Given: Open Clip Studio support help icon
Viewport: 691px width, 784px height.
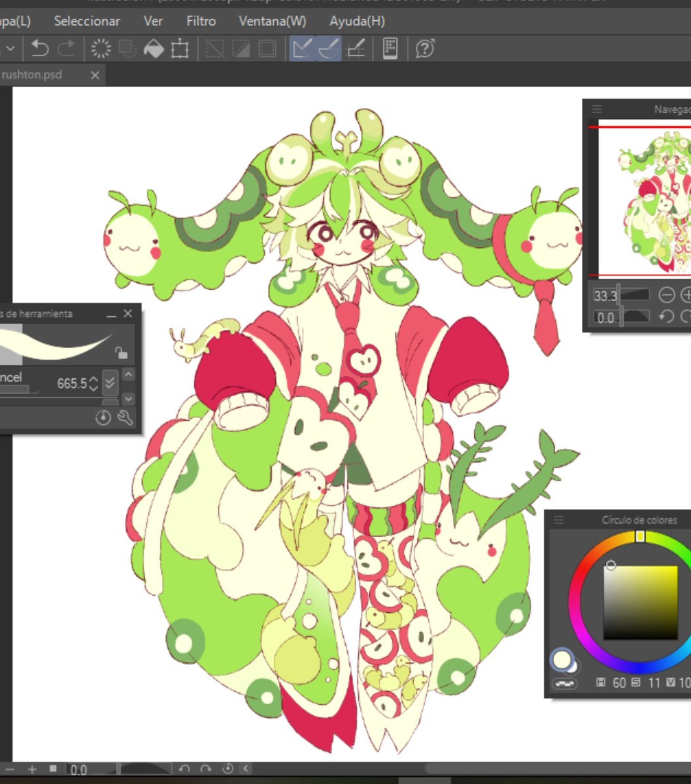Looking at the screenshot, I should pos(425,49).
